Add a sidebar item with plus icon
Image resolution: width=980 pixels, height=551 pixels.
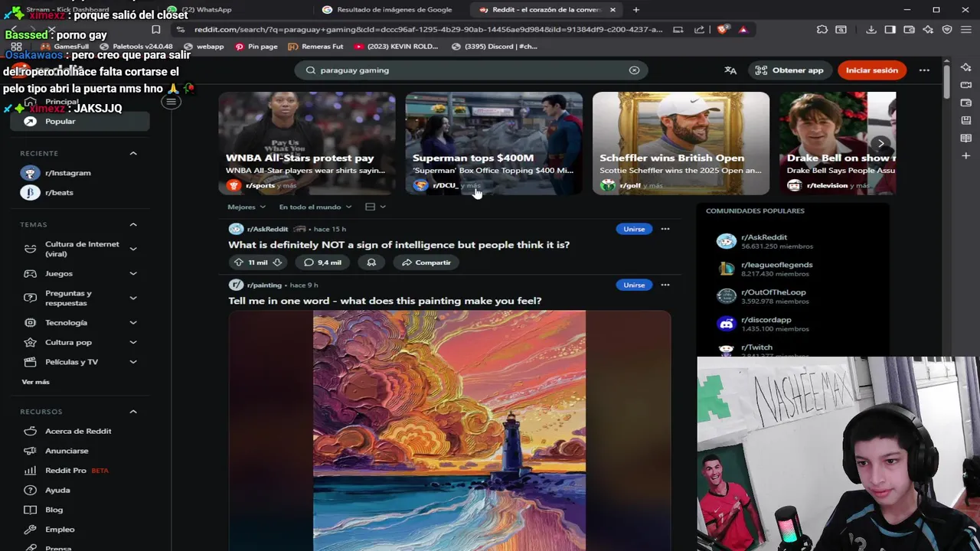[966, 157]
